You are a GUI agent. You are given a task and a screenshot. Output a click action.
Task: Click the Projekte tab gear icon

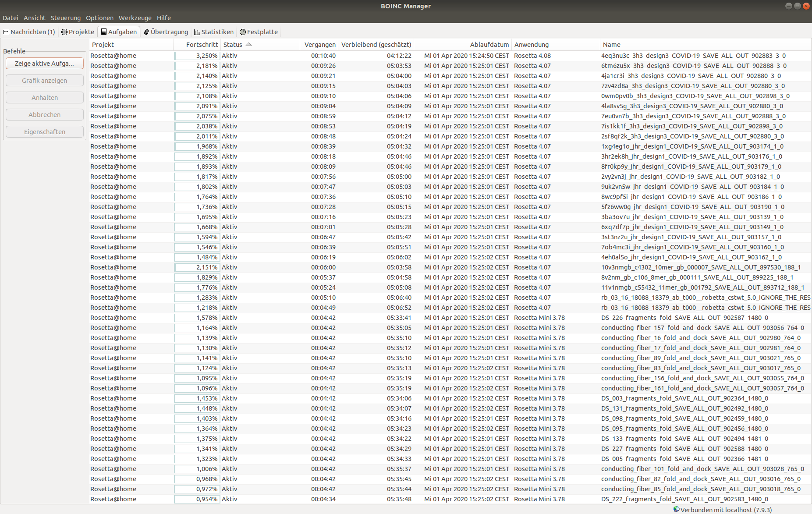click(64, 32)
